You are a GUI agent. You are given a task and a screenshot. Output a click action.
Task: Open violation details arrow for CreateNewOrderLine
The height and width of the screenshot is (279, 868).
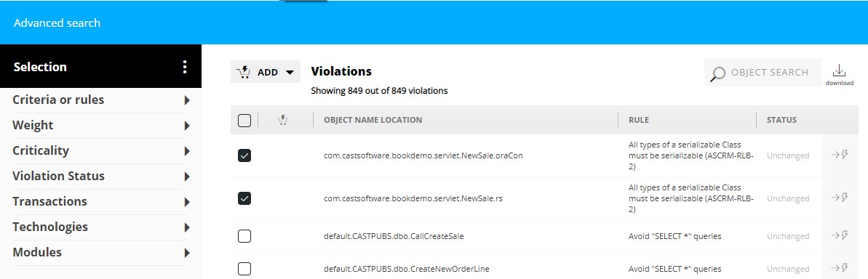(840, 268)
